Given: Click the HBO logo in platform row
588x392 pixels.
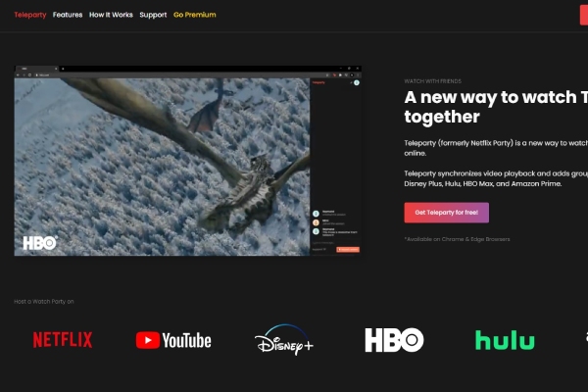Looking at the screenshot, I should point(394,340).
